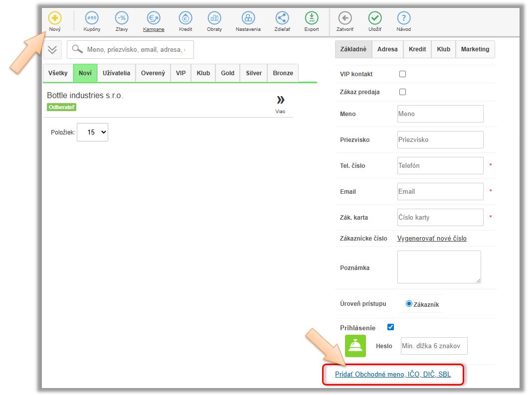Open the Kredit icon in toolbar
Screen dimensions: 532x395
185,18
